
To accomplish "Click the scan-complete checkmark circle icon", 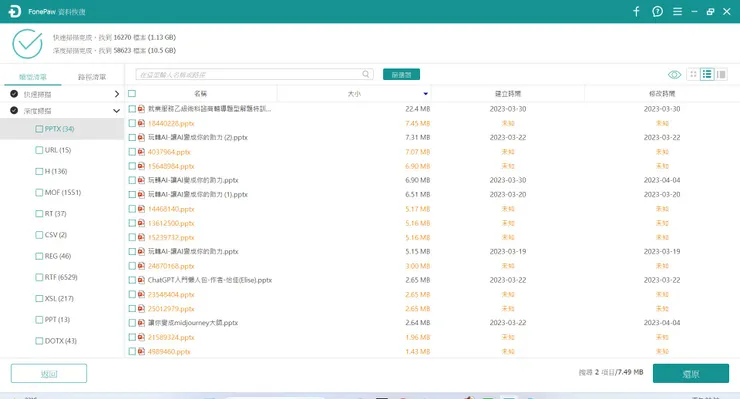I will (27, 44).
